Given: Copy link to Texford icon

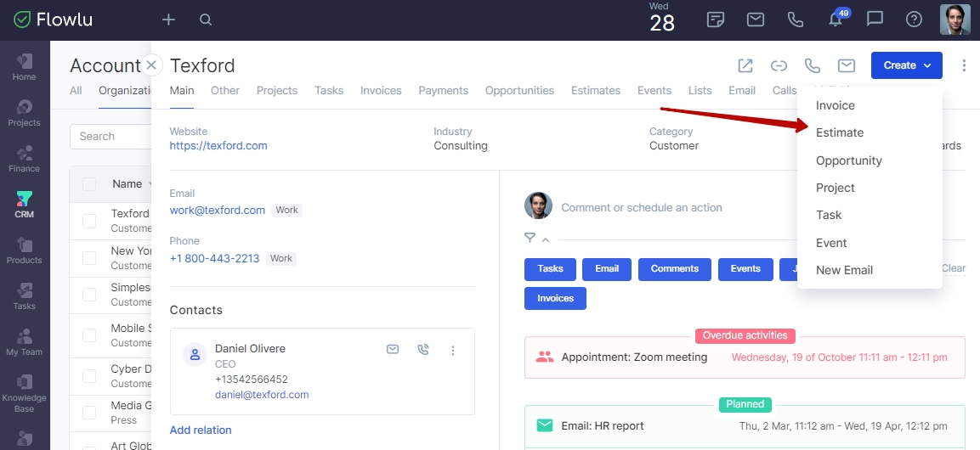Looking at the screenshot, I should 778,65.
